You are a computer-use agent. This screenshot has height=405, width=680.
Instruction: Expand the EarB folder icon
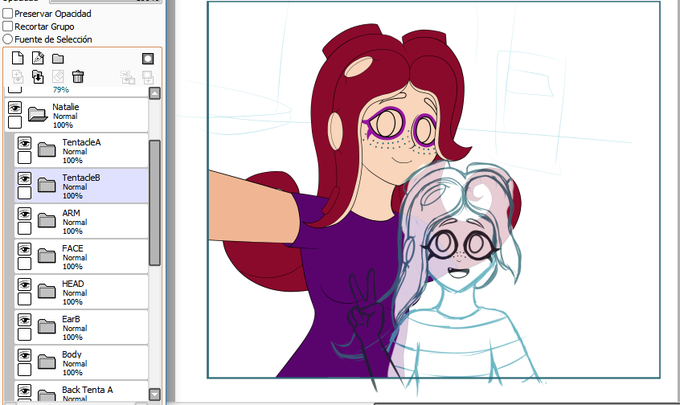pos(46,327)
